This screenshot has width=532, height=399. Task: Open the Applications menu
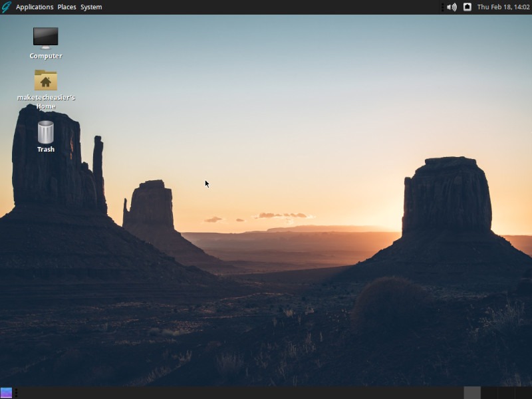coord(34,7)
